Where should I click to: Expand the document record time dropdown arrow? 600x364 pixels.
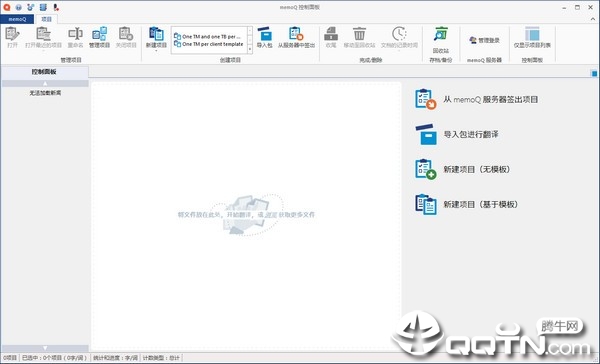click(x=399, y=51)
